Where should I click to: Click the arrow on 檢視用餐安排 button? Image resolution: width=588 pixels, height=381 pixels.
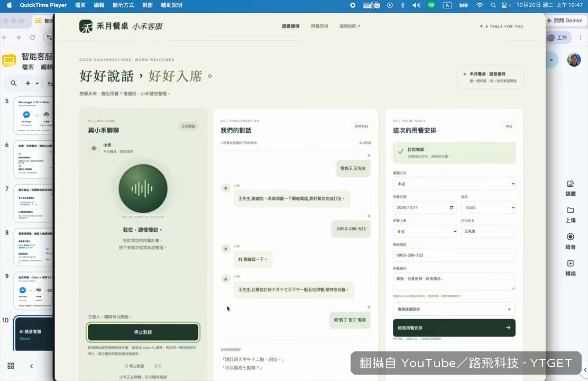pyautogui.click(x=508, y=328)
